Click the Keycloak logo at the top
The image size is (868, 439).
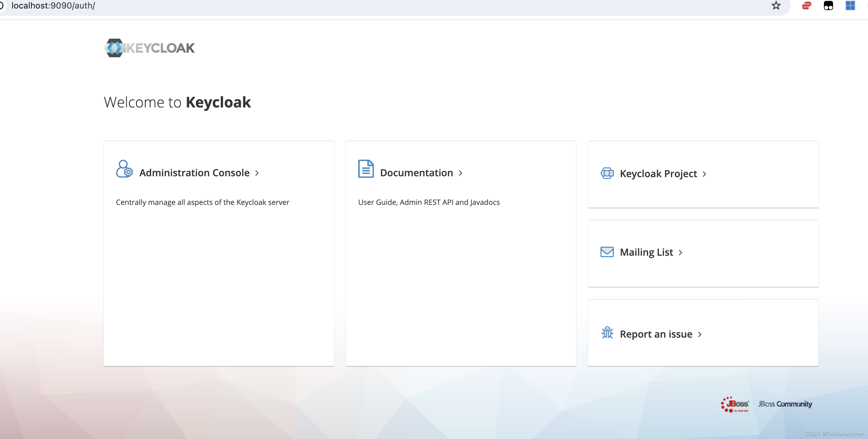(x=149, y=48)
